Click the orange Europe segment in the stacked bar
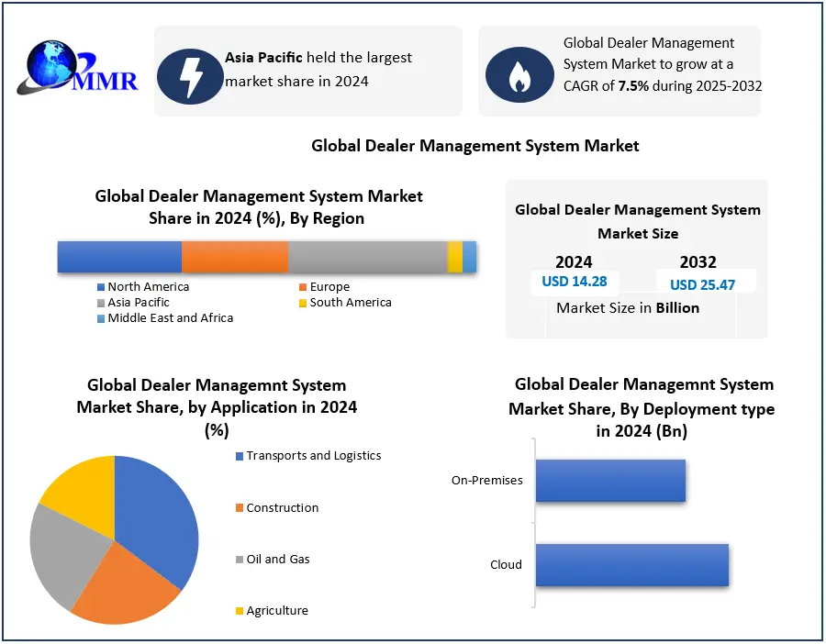Screen dimensions: 826x644 [234, 257]
